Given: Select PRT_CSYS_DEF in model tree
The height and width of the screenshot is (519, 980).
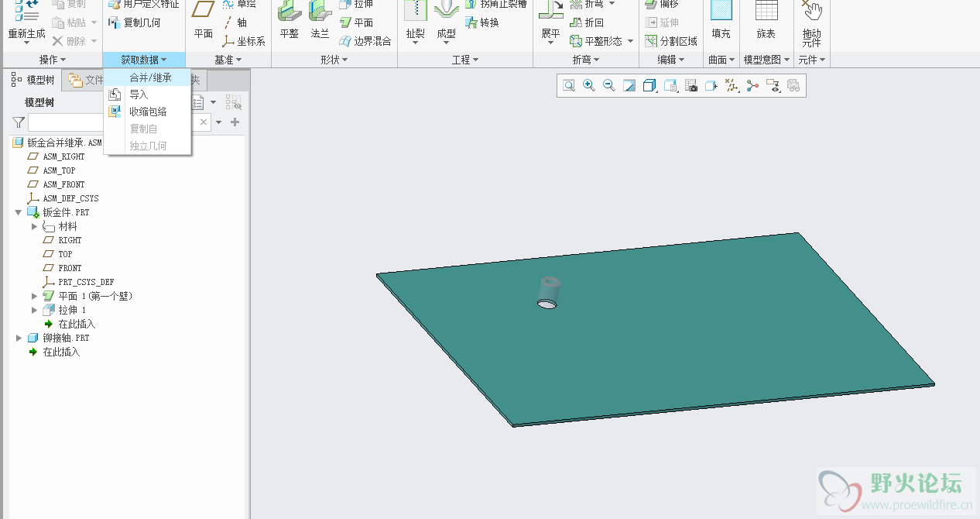Looking at the screenshot, I should coord(86,282).
